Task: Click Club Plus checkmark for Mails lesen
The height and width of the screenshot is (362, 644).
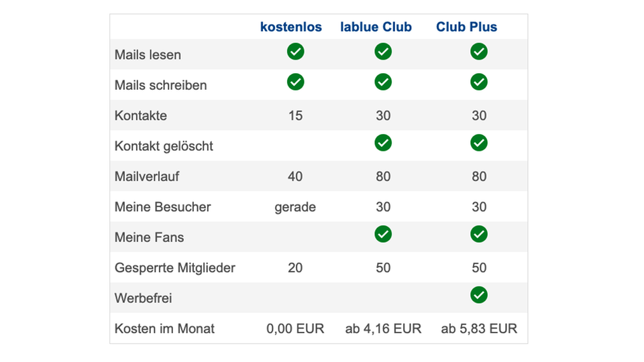Action: tap(479, 52)
